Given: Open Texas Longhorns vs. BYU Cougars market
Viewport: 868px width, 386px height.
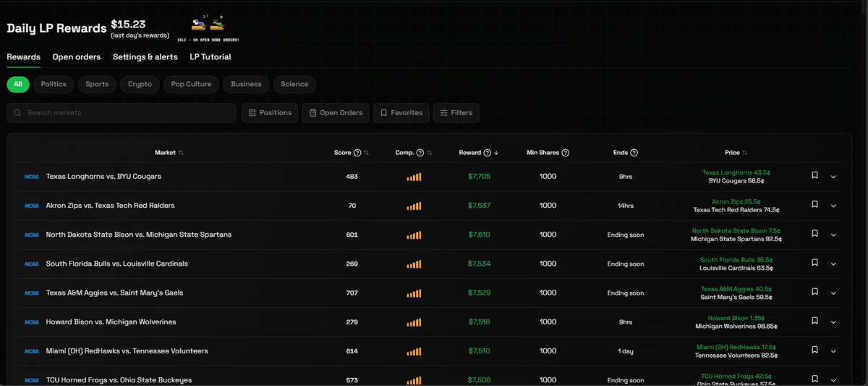Looking at the screenshot, I should tap(103, 176).
